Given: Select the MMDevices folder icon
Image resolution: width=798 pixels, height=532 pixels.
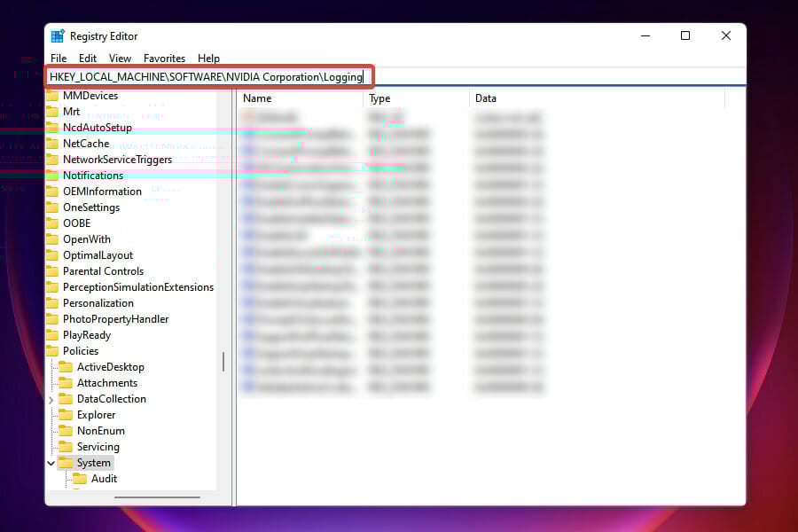Looking at the screenshot, I should pyautogui.click(x=52, y=96).
